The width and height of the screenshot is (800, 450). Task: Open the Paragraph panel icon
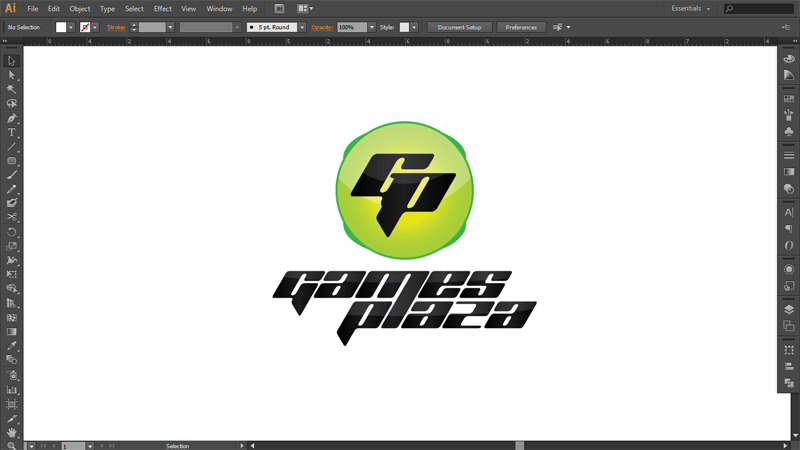[789, 229]
